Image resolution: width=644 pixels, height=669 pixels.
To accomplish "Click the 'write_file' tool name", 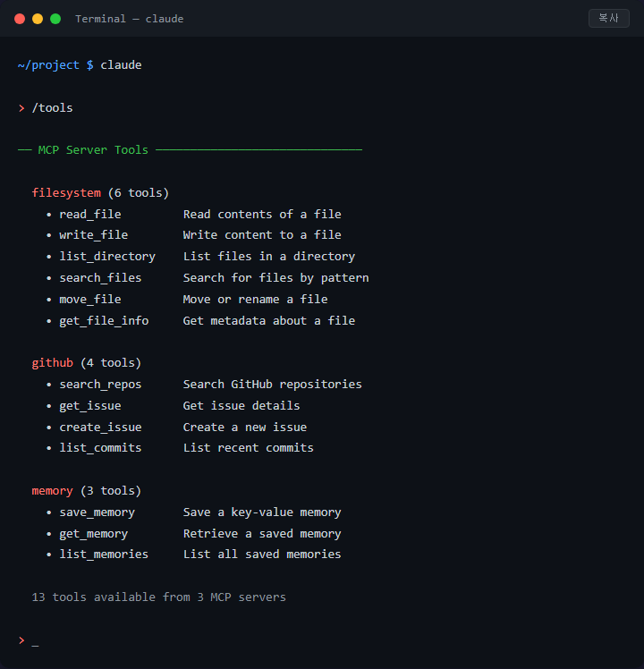I will [93, 235].
